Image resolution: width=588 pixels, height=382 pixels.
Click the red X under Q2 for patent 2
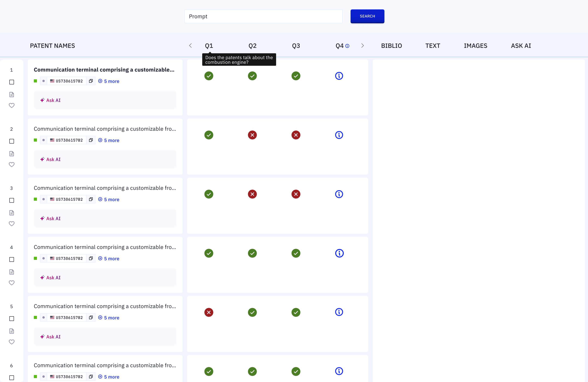252,135
